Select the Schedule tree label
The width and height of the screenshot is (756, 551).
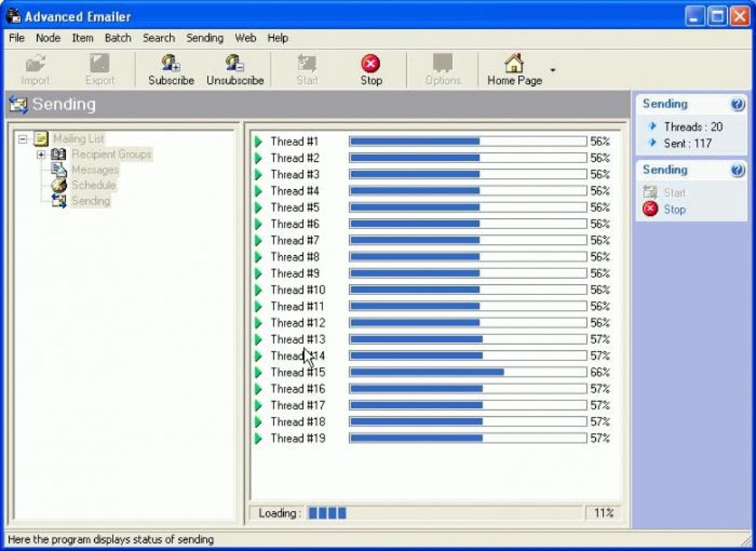(x=93, y=185)
